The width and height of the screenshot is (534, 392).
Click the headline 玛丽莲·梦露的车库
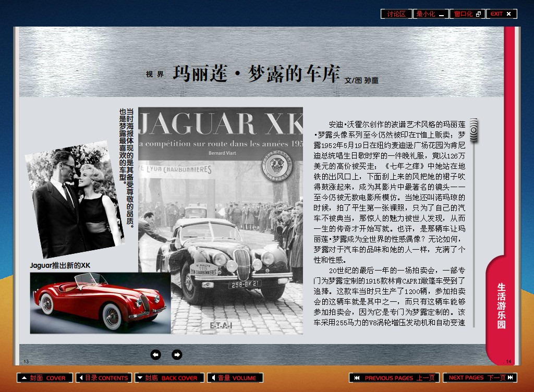point(256,73)
